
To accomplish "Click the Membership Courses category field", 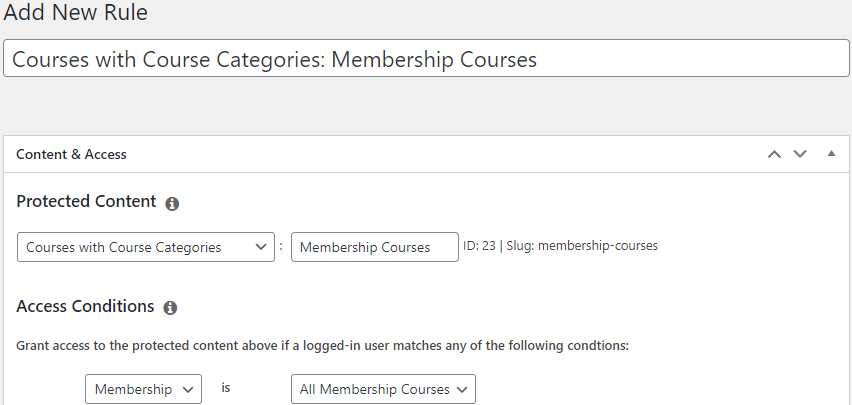I will pos(374,247).
